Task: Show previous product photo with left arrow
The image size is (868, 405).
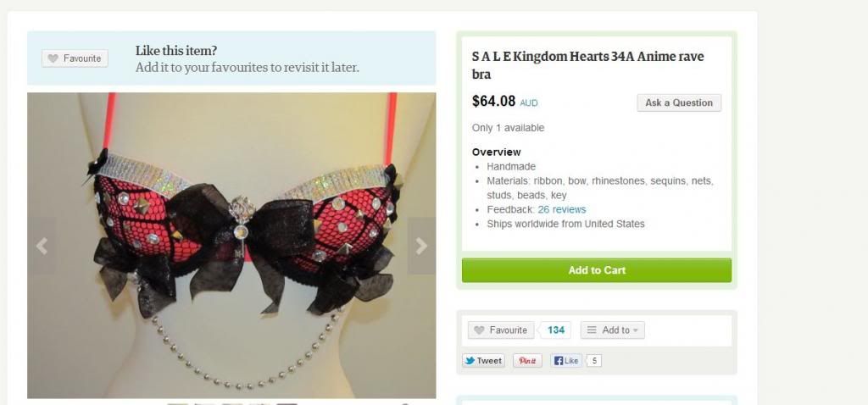Action: click(42, 247)
